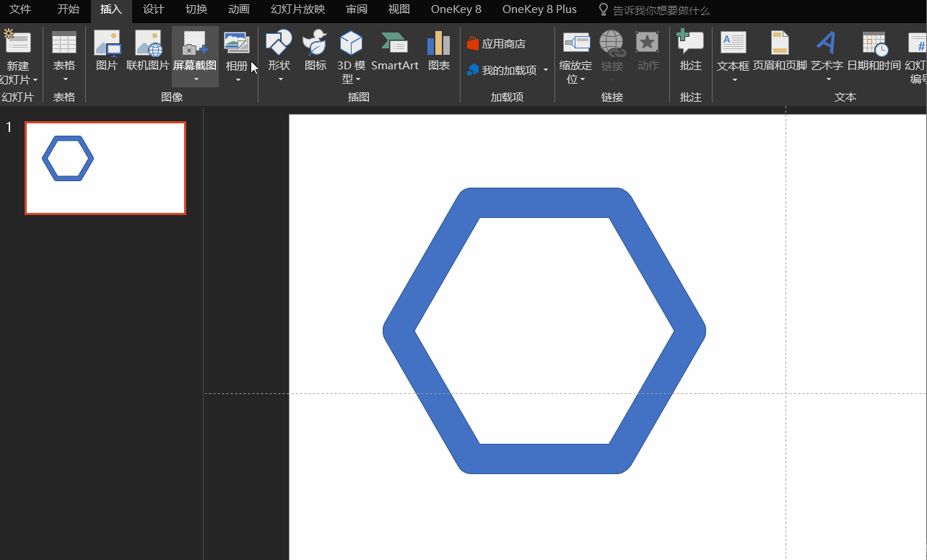The image size is (927, 560).
Task: Click the 3D 模型 icon
Action: point(351,43)
